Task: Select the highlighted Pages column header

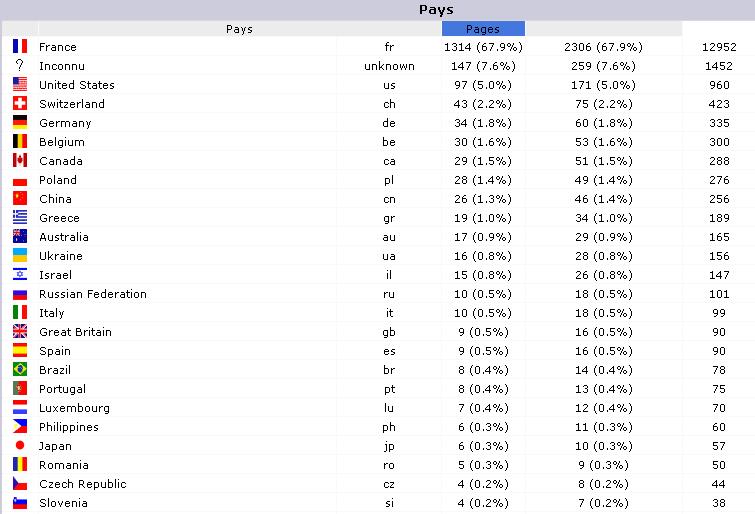Action: [483, 29]
